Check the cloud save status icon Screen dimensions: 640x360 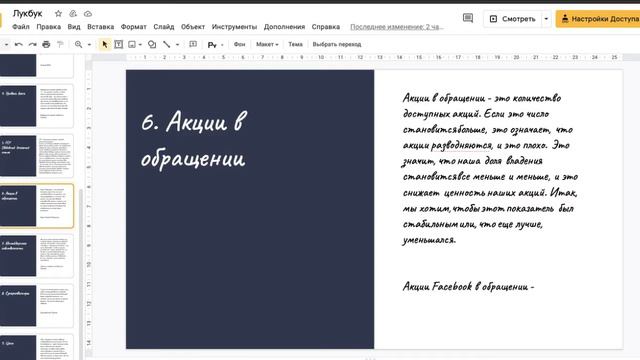click(88, 13)
